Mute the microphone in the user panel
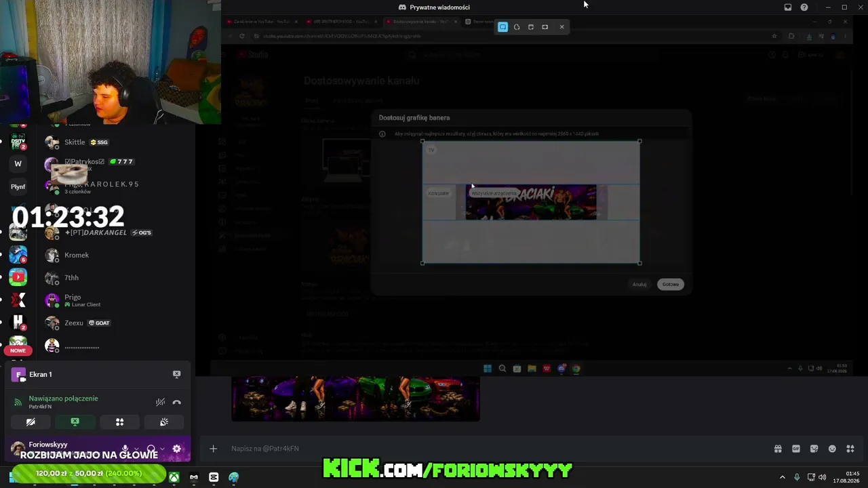868x488 pixels. [125, 449]
